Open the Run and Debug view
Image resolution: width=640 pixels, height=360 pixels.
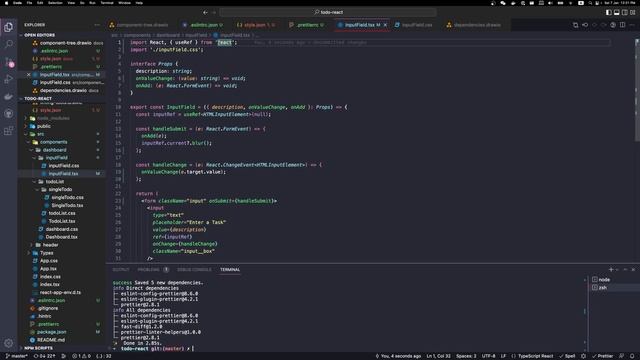[x=9, y=79]
